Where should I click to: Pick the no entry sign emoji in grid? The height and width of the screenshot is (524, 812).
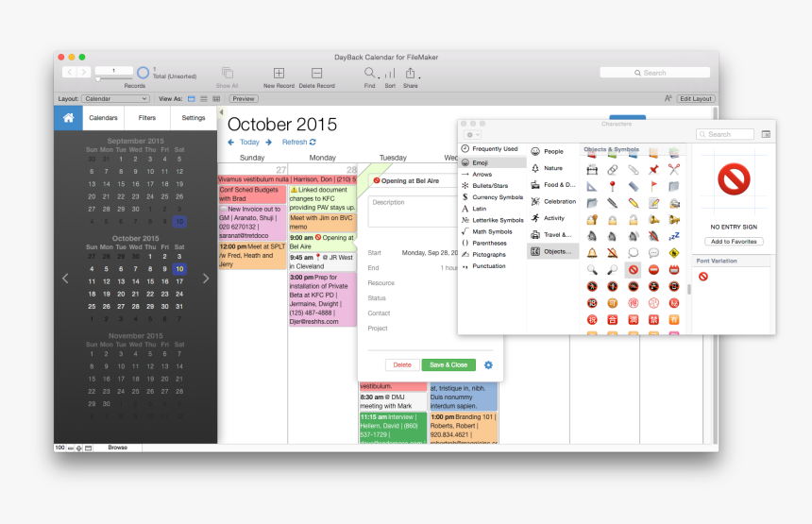[x=633, y=270]
